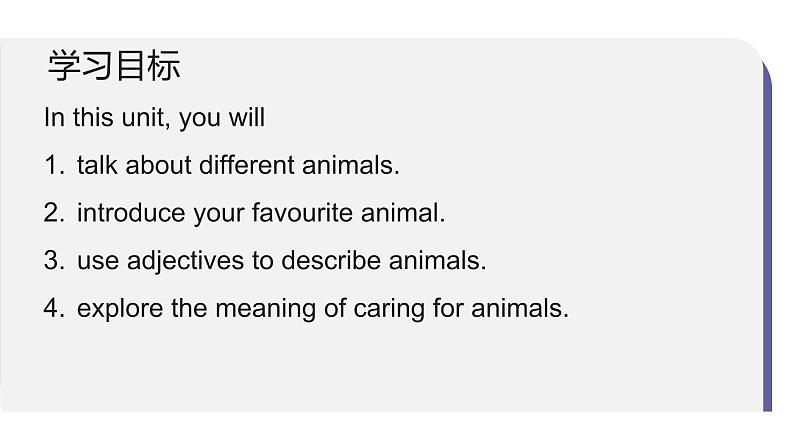Screen dimensions: 794x447
Task: Click the word 'favourite' in item 2
Action: coord(302,213)
